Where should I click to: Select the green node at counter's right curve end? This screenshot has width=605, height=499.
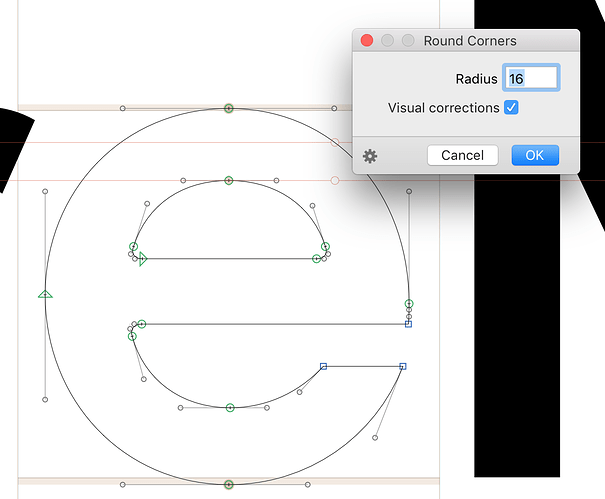(x=326, y=246)
